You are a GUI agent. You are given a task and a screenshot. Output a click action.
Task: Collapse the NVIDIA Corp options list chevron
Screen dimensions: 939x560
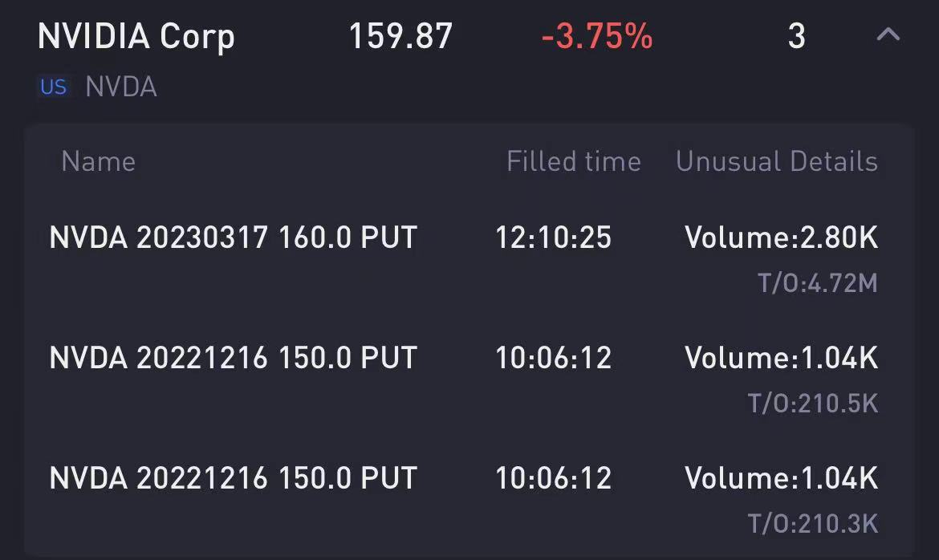[888, 35]
